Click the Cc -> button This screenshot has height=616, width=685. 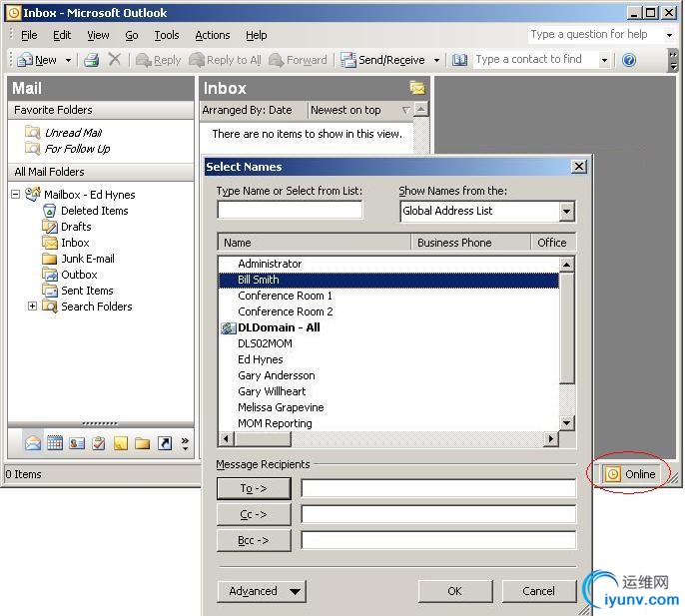click(254, 514)
